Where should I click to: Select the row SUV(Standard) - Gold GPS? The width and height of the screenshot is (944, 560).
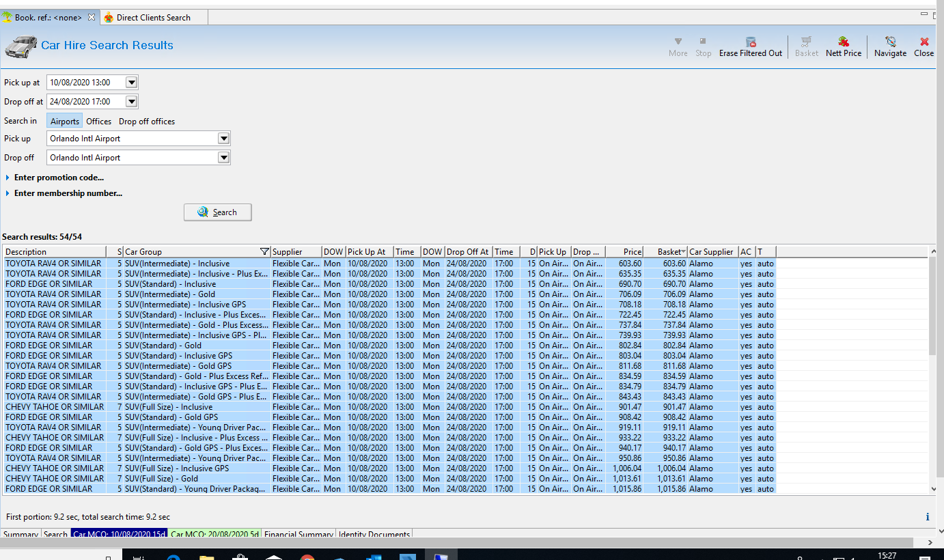389,417
